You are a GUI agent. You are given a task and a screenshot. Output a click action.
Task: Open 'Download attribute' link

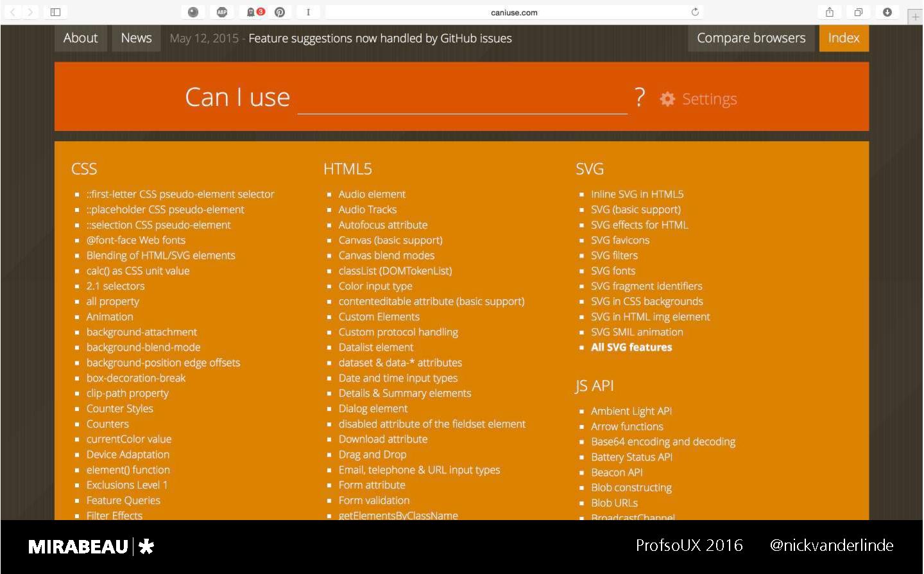point(383,439)
